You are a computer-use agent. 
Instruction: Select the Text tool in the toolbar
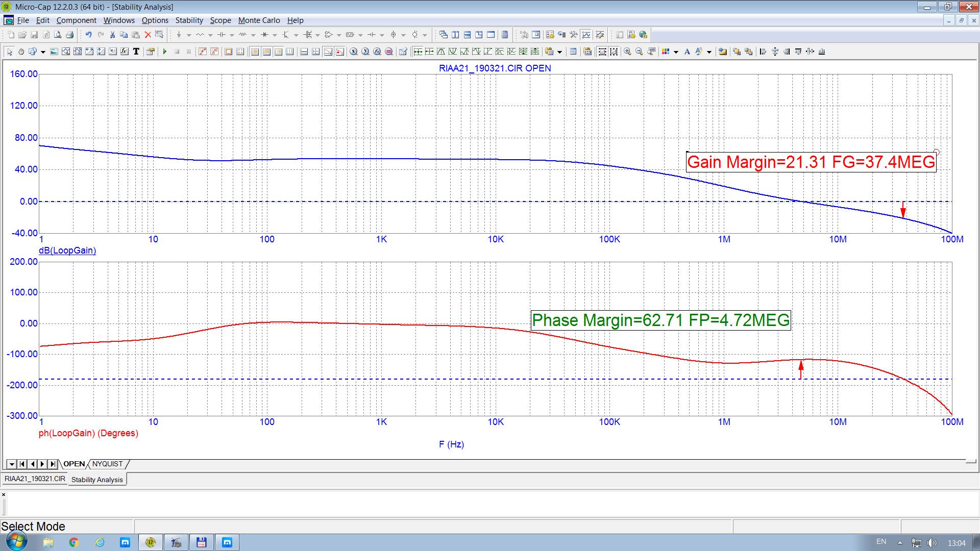tap(136, 52)
